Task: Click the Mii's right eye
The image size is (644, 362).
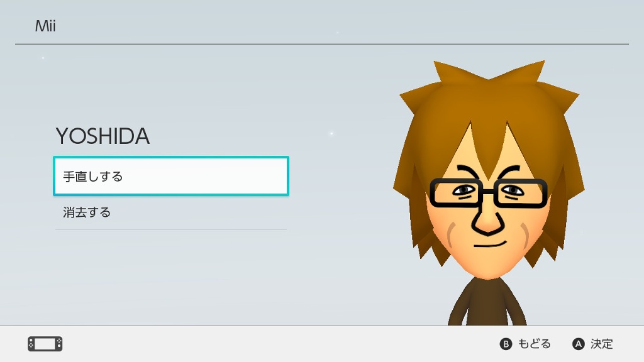Action: (x=513, y=190)
